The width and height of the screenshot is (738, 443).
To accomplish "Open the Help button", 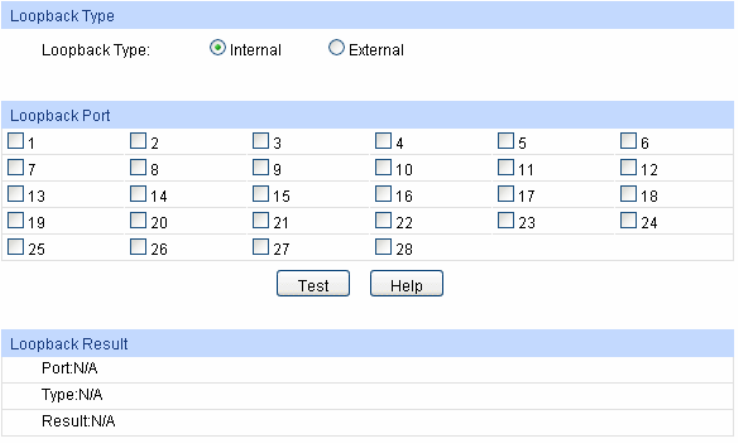I will click(x=406, y=285).
